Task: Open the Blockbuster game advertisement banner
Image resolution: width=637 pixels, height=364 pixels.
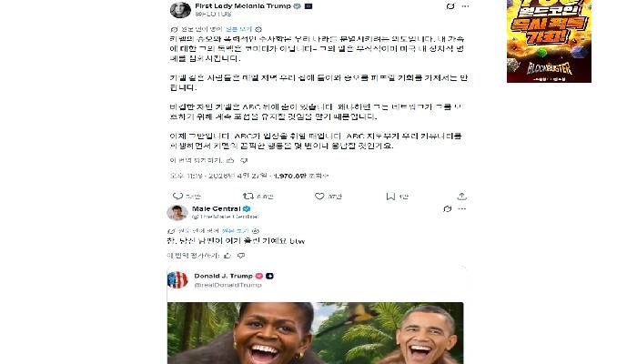Action: [548, 41]
